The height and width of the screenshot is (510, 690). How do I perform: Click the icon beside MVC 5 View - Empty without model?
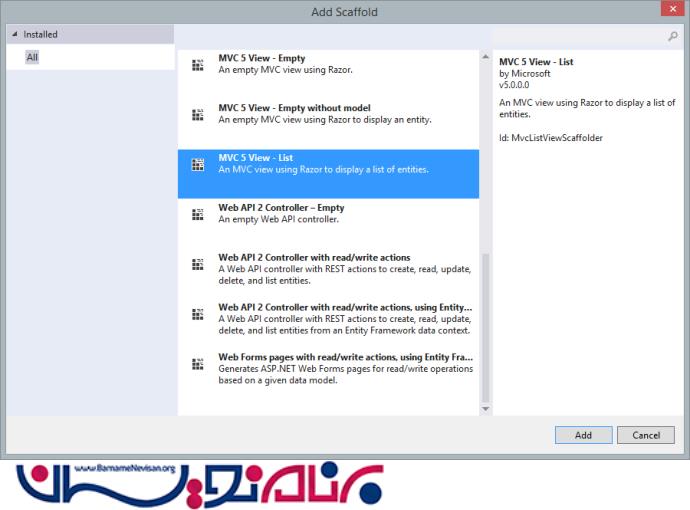point(198,114)
